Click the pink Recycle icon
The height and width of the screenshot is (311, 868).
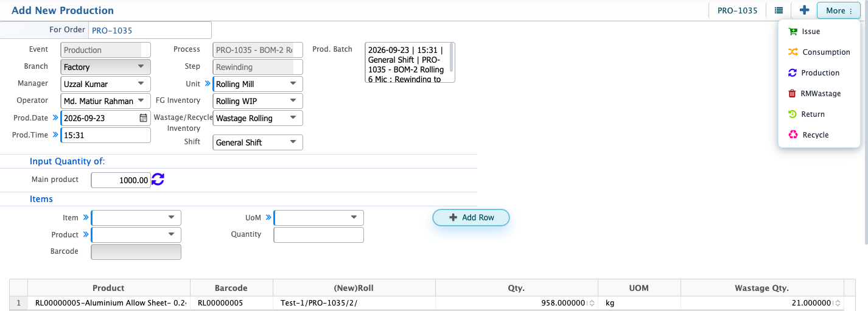793,135
